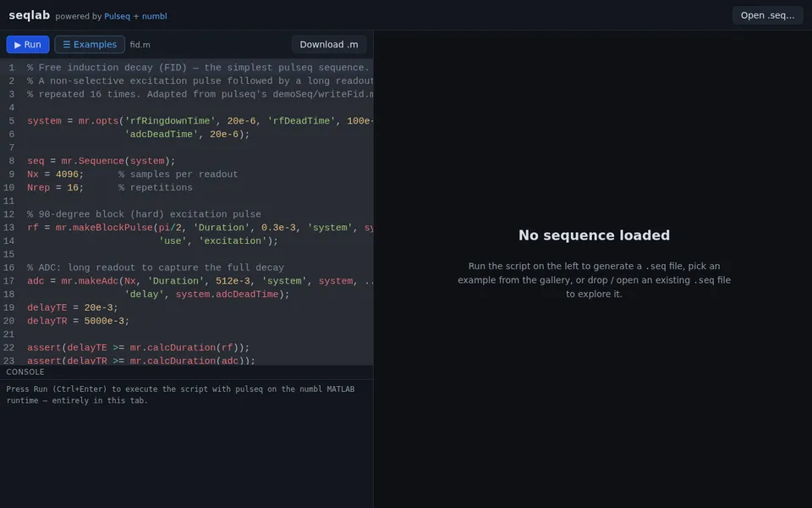Run the script with the Run button
Image resolution: width=812 pixels, height=508 pixels.
pos(28,45)
